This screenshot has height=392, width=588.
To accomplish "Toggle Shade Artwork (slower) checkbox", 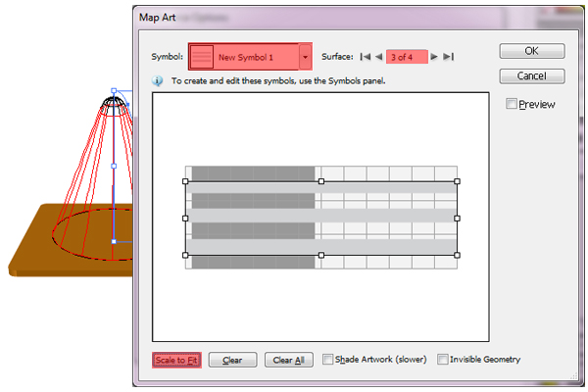I will click(327, 360).
